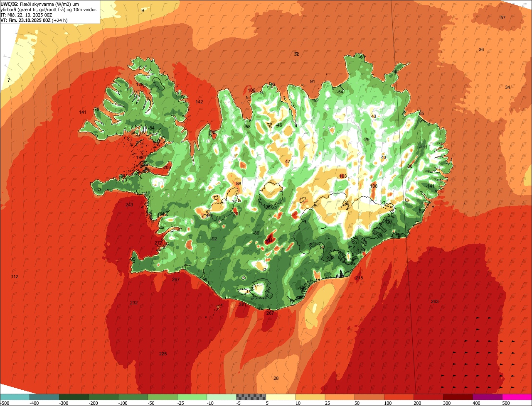Click the '263' value on the map
This screenshot has width=532, height=406.
(x=435, y=301)
